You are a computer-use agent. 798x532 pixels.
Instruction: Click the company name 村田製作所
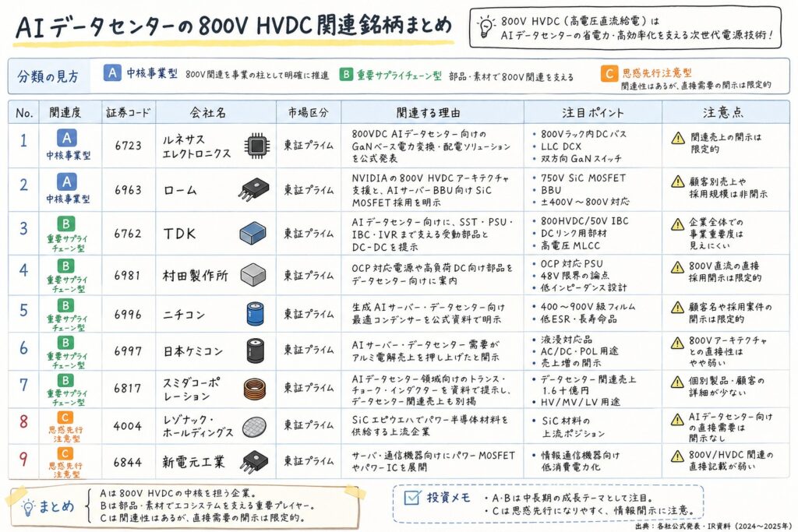(x=195, y=276)
